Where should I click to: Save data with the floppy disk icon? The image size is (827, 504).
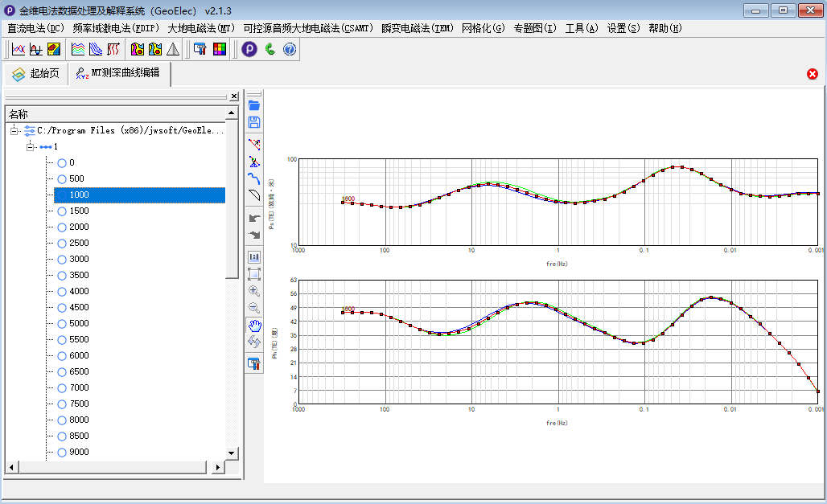(254, 123)
